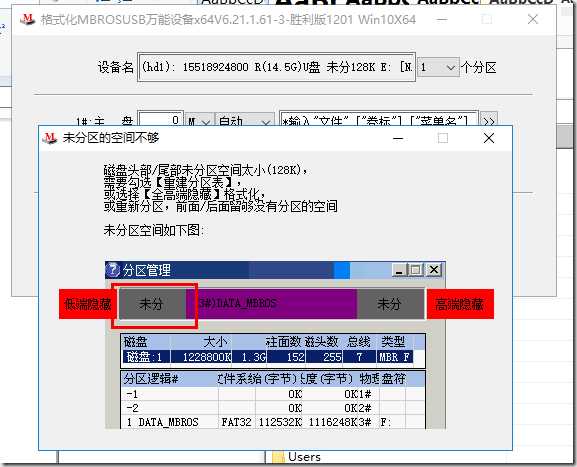This screenshot has height=467, width=577.
Task: Minimize the 格式化MBROSUSB main window
Action: (442, 19)
